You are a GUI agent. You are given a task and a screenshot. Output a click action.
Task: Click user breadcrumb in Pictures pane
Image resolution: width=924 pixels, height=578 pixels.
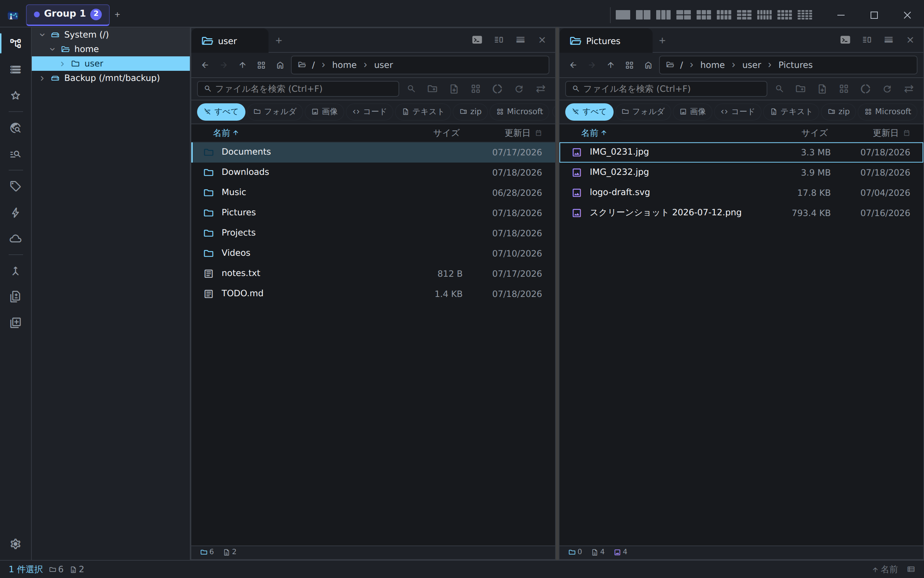(x=751, y=65)
